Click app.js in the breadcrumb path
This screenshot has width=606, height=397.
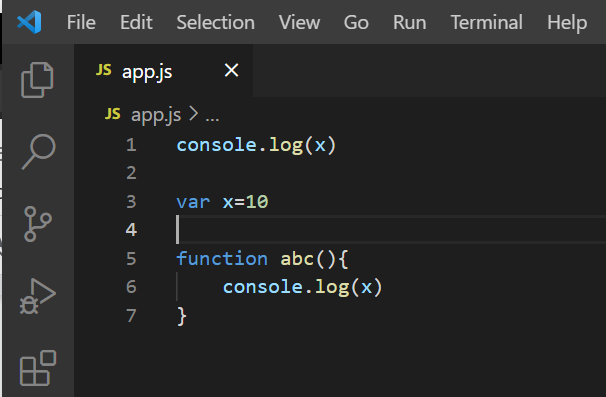coord(156,115)
